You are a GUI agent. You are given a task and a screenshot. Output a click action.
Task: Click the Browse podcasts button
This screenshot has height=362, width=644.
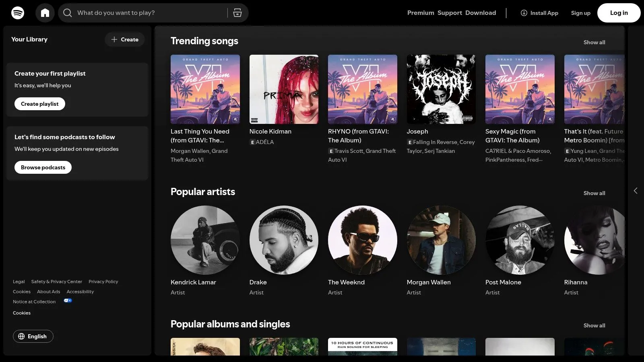pos(43,167)
